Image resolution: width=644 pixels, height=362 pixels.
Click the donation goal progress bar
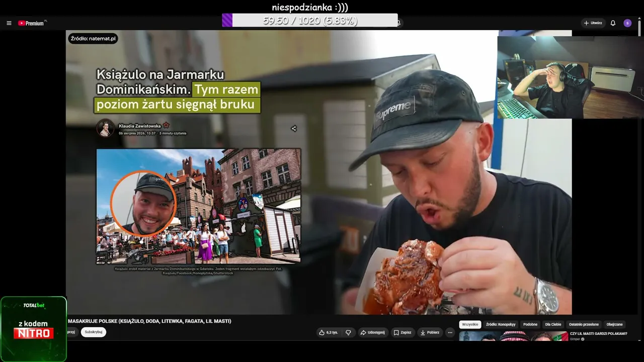pos(310,20)
